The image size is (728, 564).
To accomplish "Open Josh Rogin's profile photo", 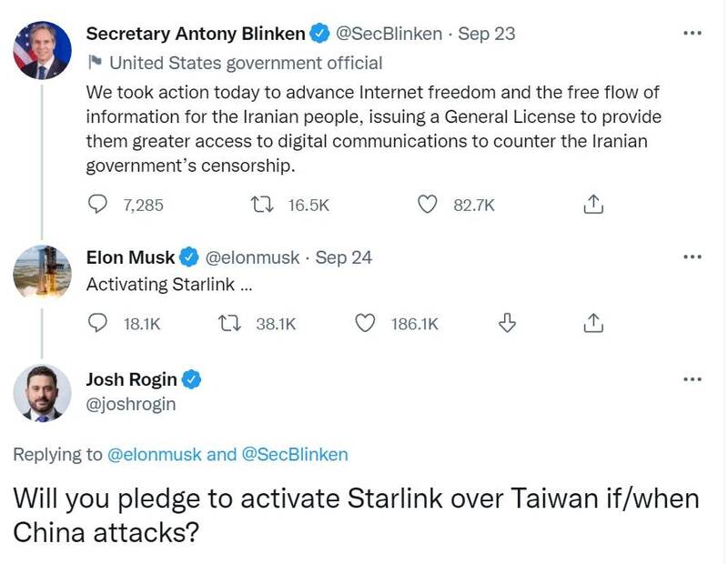I will coord(42,393).
